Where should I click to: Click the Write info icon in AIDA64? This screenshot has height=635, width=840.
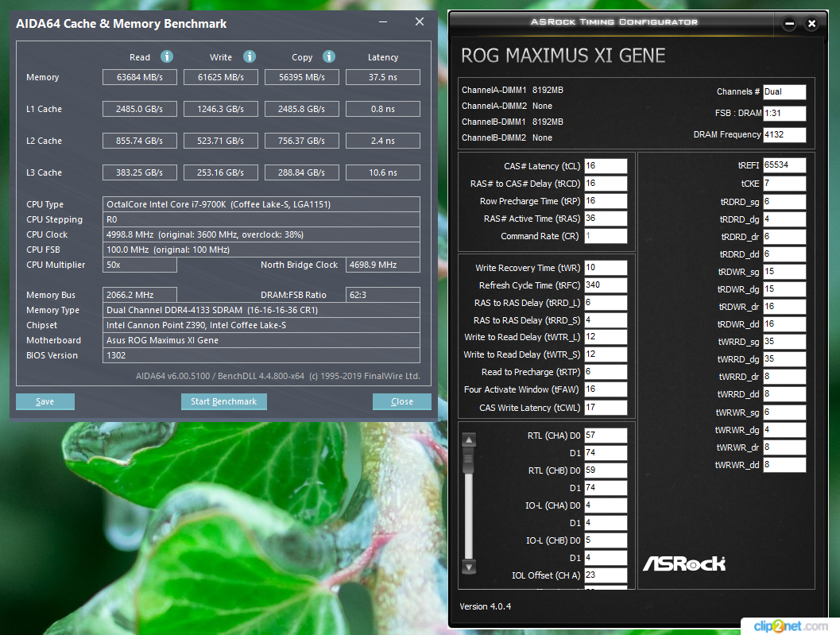(250, 56)
